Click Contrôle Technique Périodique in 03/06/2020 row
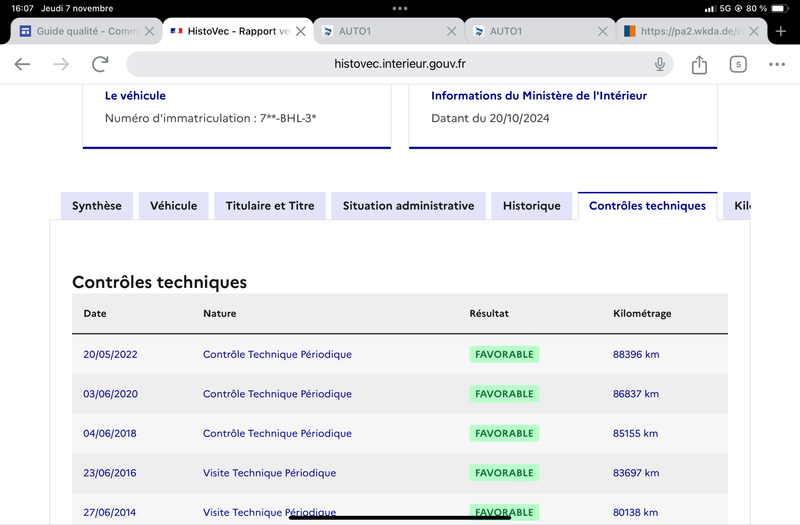Image resolution: width=800 pixels, height=525 pixels. point(277,394)
